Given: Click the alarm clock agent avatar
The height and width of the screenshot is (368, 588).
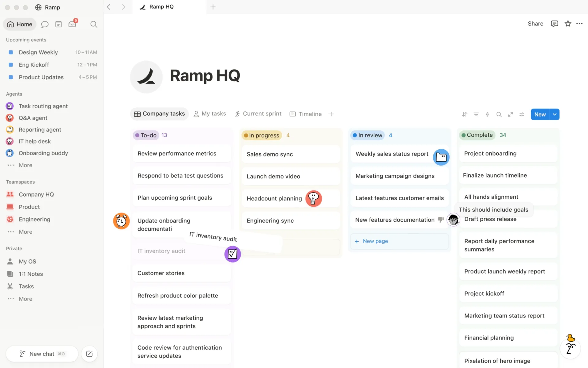Looking at the screenshot, I should coord(121,221).
